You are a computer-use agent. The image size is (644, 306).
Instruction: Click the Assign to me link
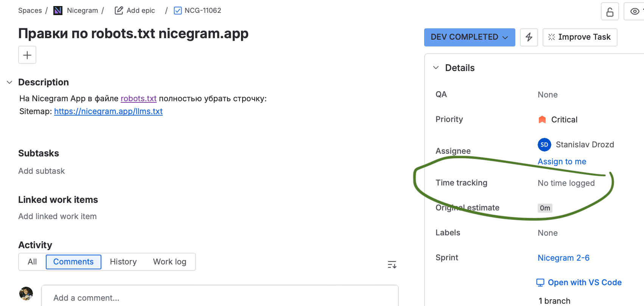tap(562, 162)
